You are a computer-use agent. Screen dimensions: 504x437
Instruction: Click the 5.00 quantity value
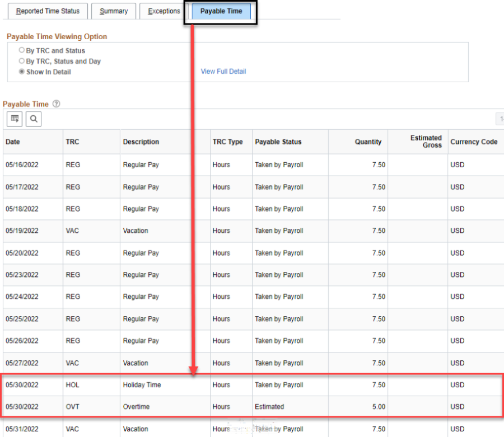(x=379, y=406)
